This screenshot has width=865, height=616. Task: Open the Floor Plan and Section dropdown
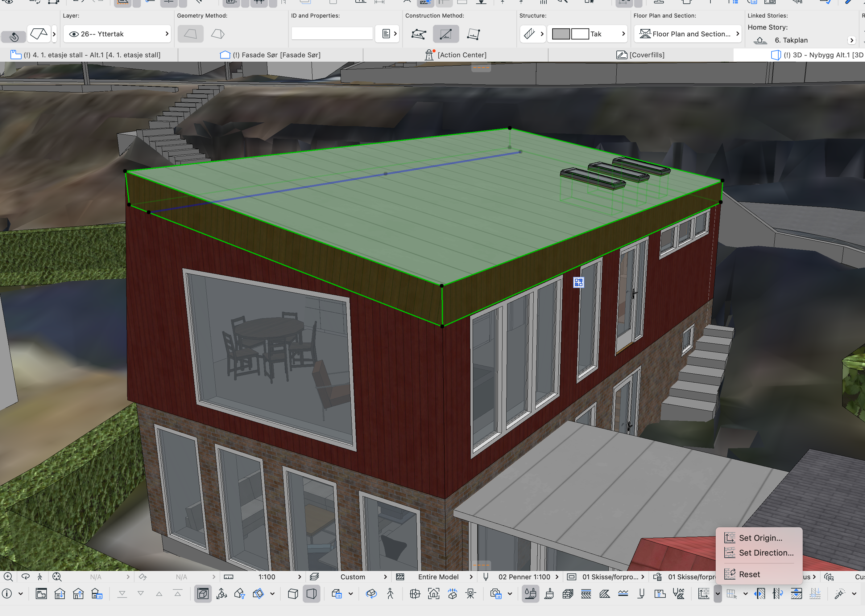click(x=688, y=34)
